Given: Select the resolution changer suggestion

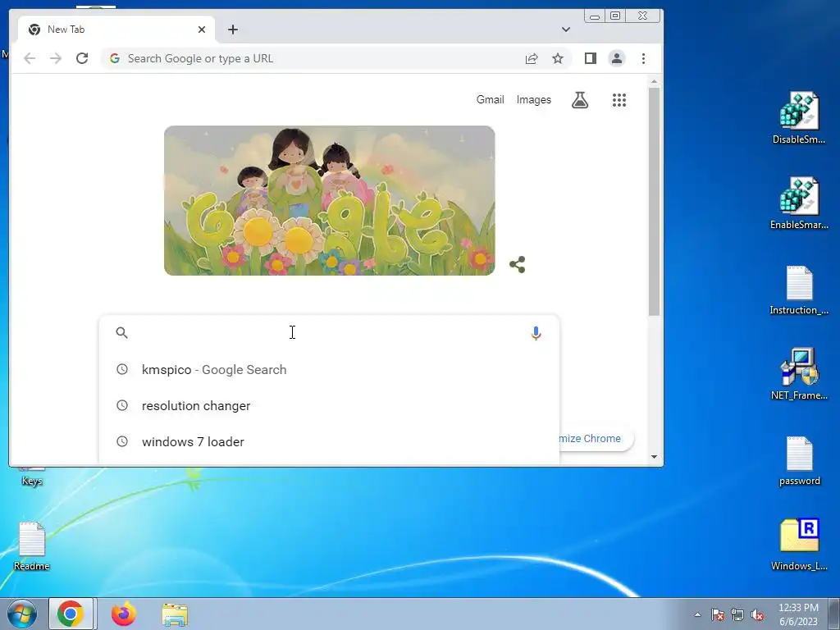Looking at the screenshot, I should 329,405.
